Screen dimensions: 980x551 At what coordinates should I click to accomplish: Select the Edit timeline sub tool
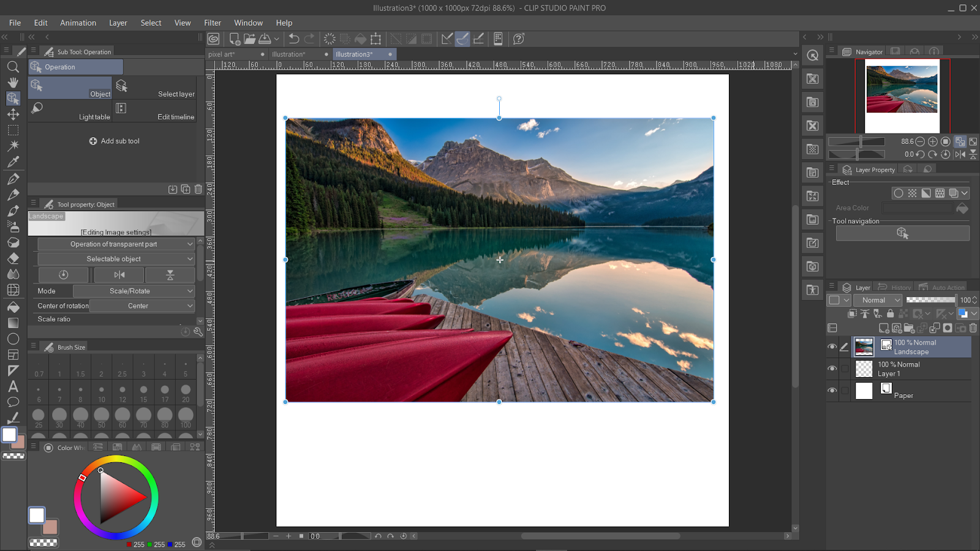click(x=155, y=110)
